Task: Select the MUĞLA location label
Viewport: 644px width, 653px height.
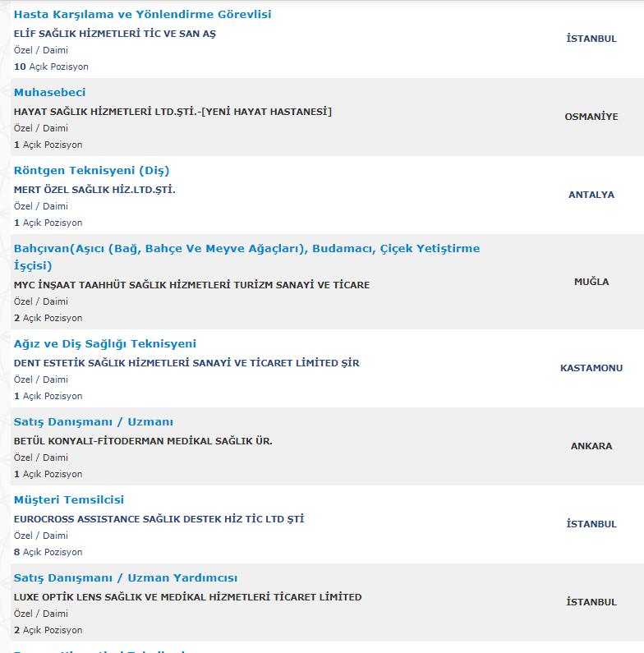Action: pyautogui.click(x=591, y=282)
